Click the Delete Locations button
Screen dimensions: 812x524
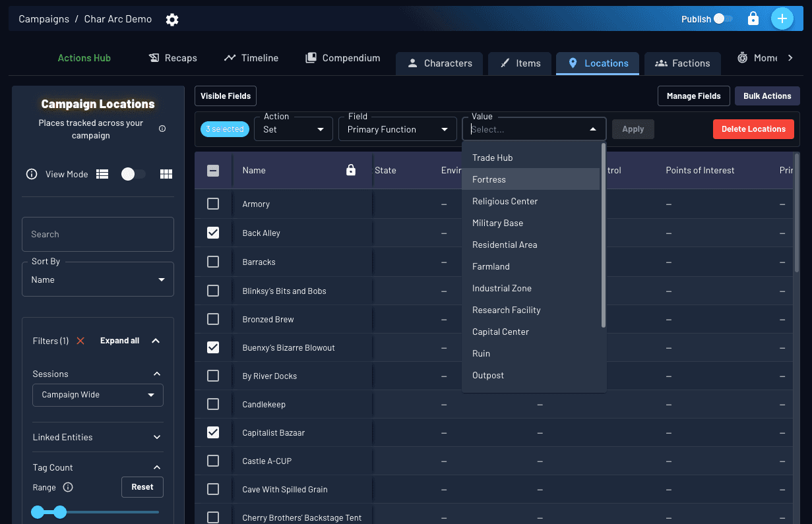(x=753, y=129)
